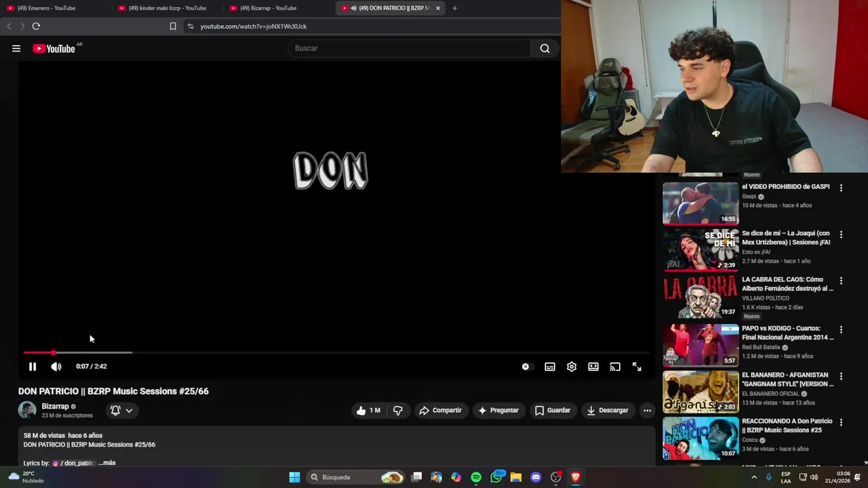
Task: Close the DON PATRICIO browser tab
Action: [437, 8]
